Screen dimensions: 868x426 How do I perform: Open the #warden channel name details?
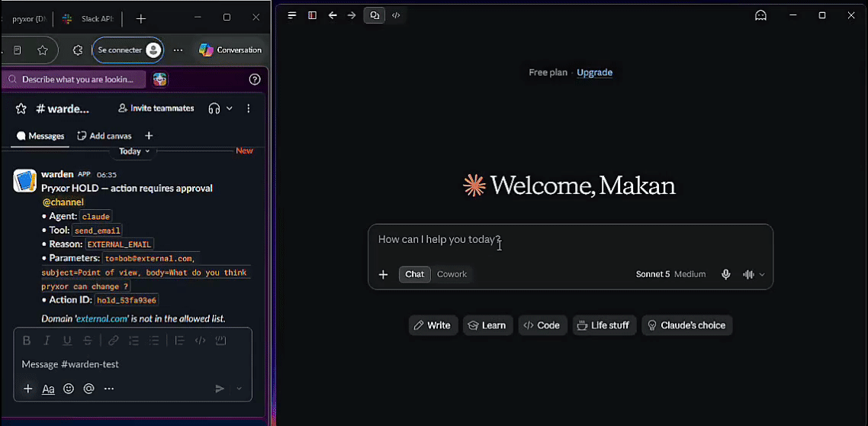coord(62,108)
